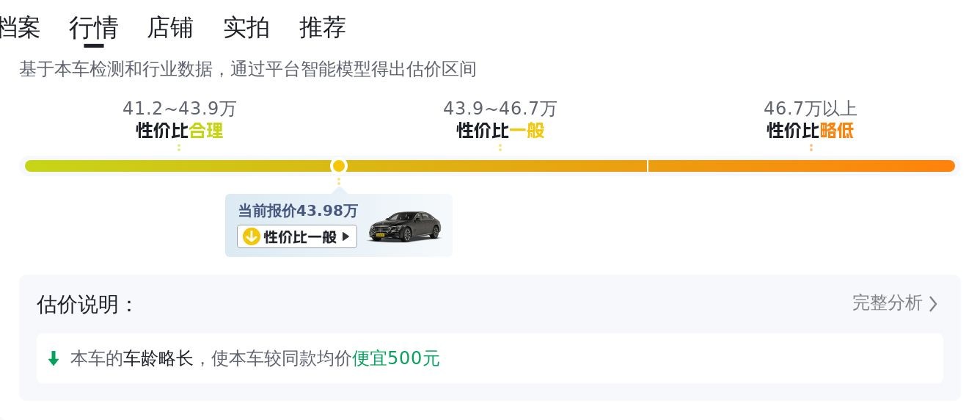This screenshot has width=980, height=420.
Task: Select the 行情 tab
Action: click(x=93, y=28)
